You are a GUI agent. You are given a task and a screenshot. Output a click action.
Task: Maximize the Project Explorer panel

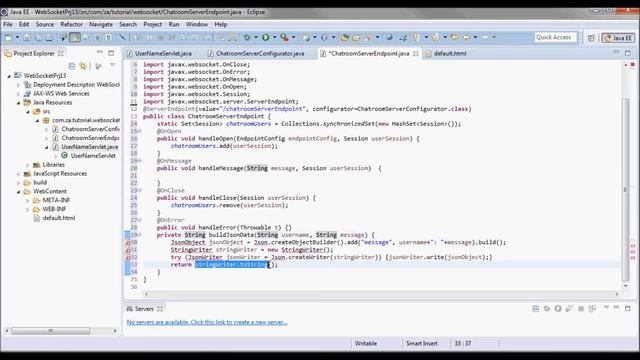111,53
